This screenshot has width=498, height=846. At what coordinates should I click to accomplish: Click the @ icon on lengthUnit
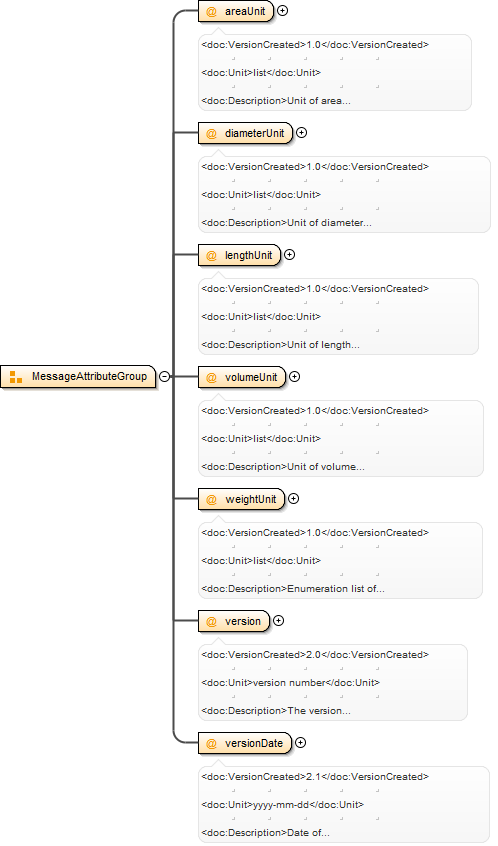[x=212, y=255]
